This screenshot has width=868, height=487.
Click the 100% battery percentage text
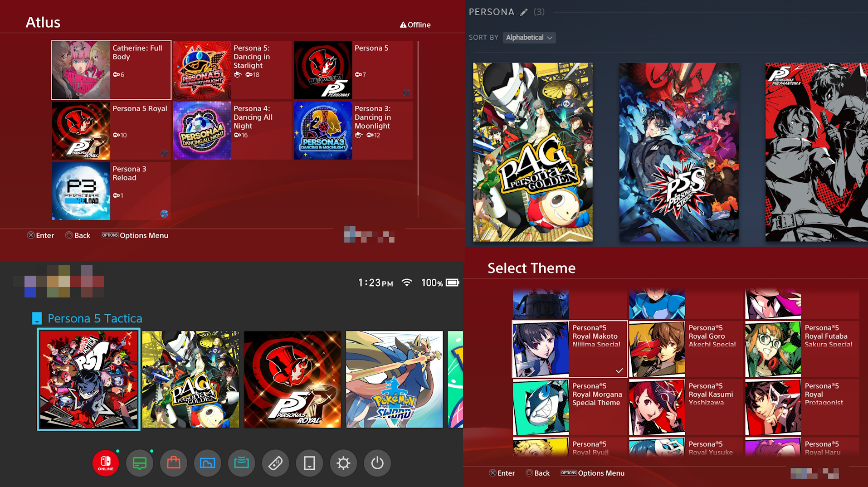pyautogui.click(x=432, y=283)
